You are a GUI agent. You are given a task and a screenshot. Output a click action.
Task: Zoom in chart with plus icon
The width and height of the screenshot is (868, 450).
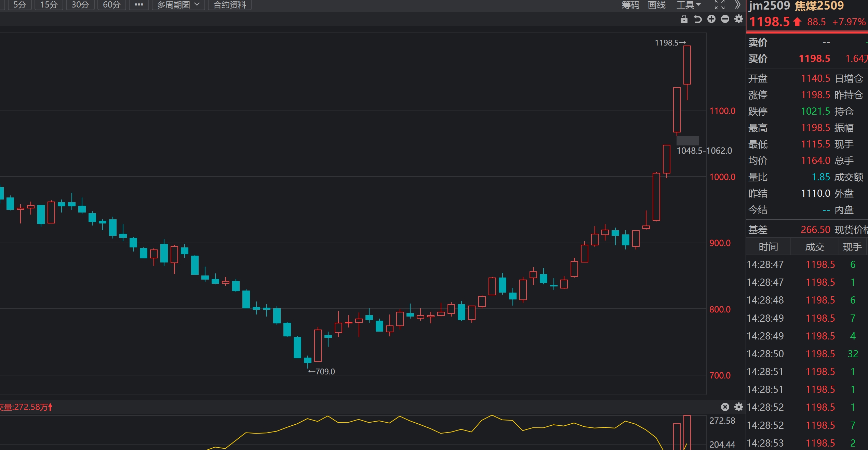tap(711, 19)
